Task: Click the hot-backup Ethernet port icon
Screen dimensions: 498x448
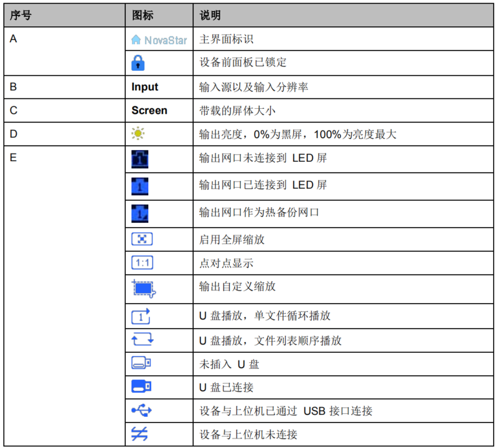Action: pyautogui.click(x=139, y=213)
